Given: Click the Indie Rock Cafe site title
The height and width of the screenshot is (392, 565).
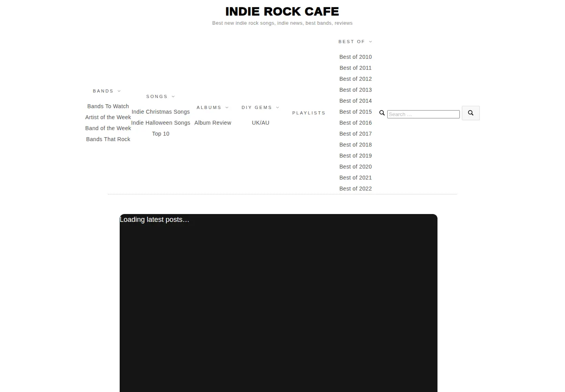Looking at the screenshot, I should click(282, 11).
